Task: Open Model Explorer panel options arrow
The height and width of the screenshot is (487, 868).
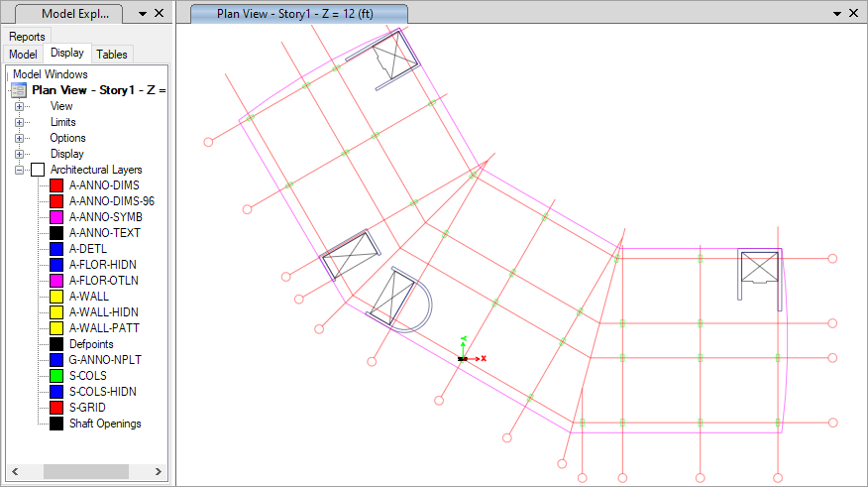Action: pos(143,14)
